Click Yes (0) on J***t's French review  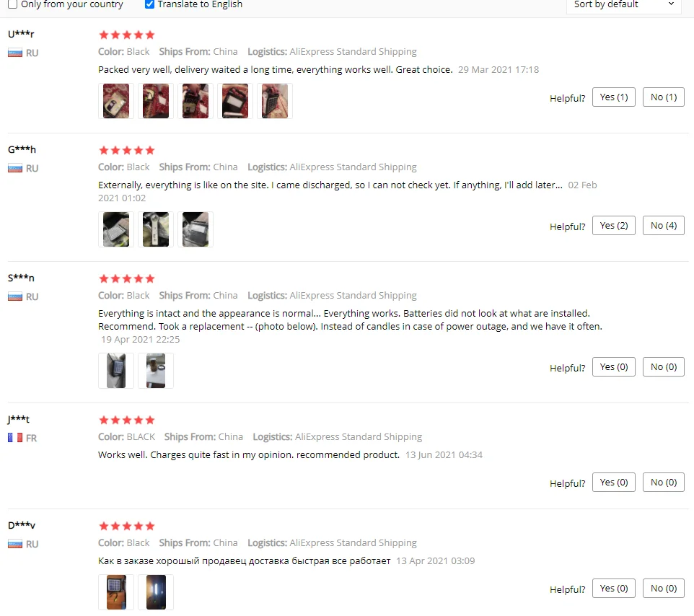pos(613,483)
